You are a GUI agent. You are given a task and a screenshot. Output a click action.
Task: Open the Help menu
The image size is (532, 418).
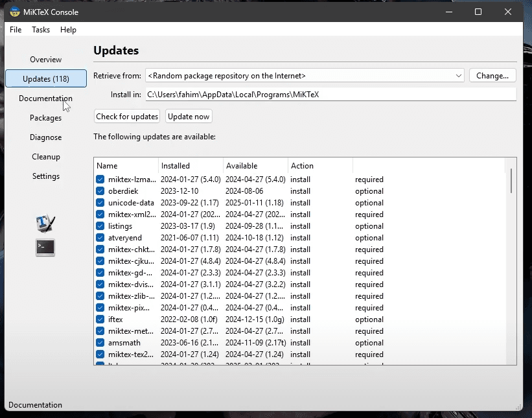point(68,30)
